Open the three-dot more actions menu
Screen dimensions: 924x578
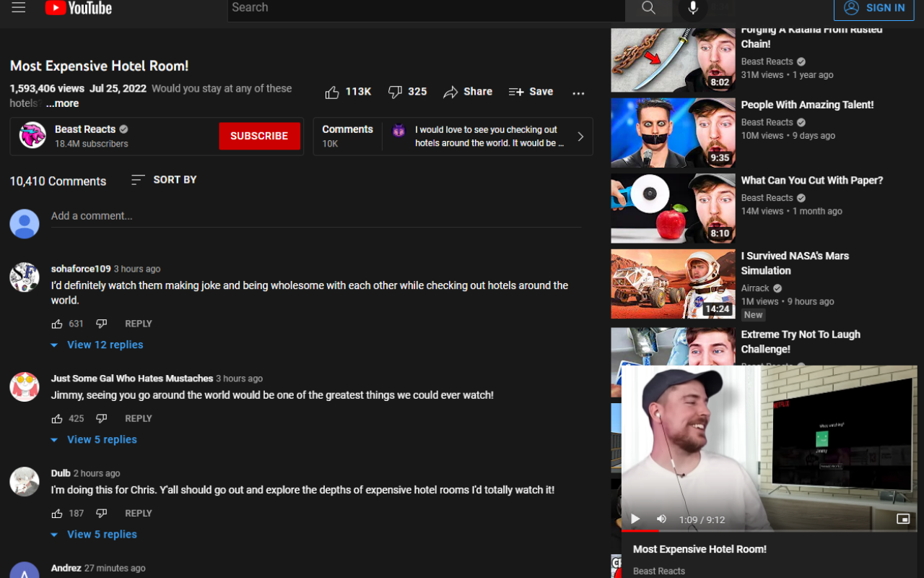coord(578,92)
